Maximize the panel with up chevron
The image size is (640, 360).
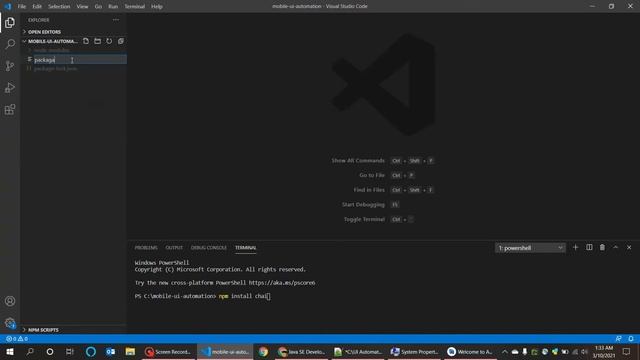tap(616, 247)
